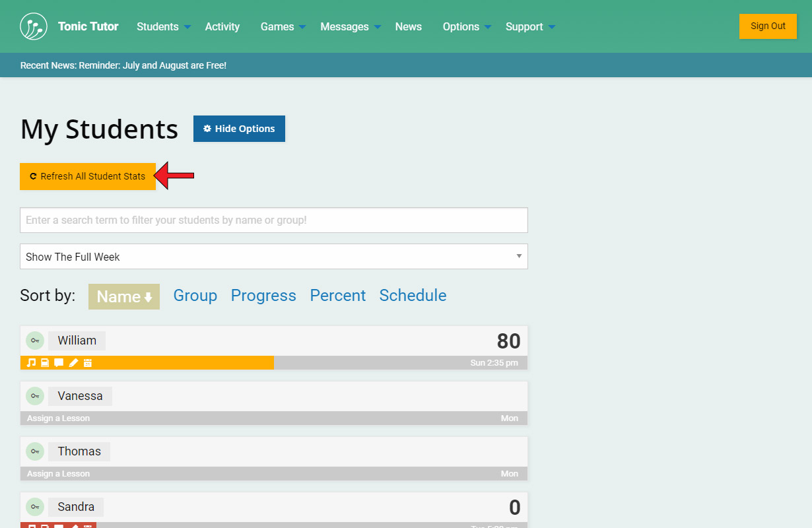Open the Show The Full Week dropdown
The height and width of the screenshot is (528, 812).
[273, 257]
